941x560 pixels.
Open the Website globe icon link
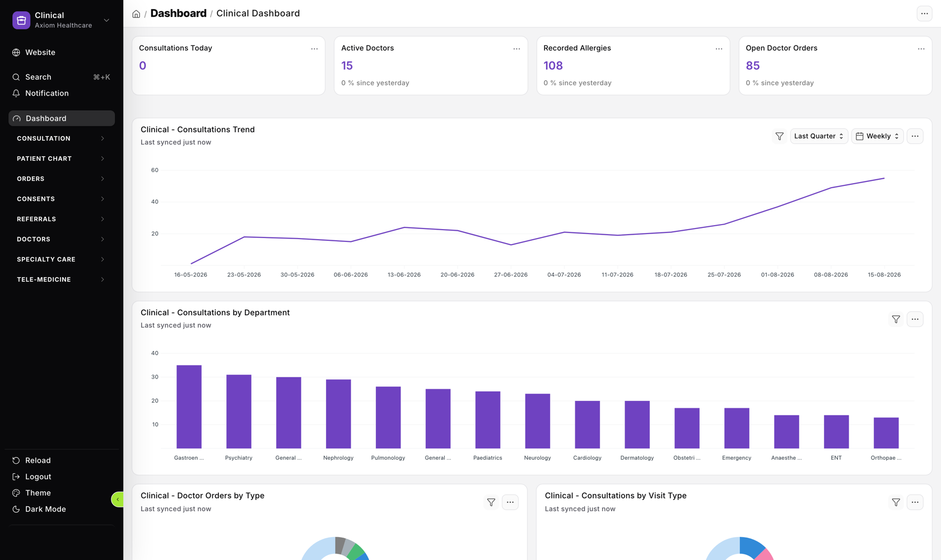click(16, 53)
